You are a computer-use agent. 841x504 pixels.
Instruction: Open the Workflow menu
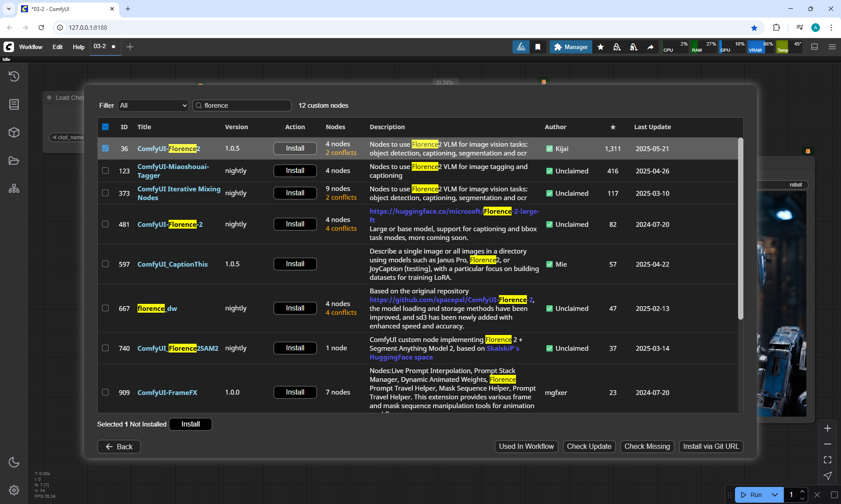[x=31, y=47]
